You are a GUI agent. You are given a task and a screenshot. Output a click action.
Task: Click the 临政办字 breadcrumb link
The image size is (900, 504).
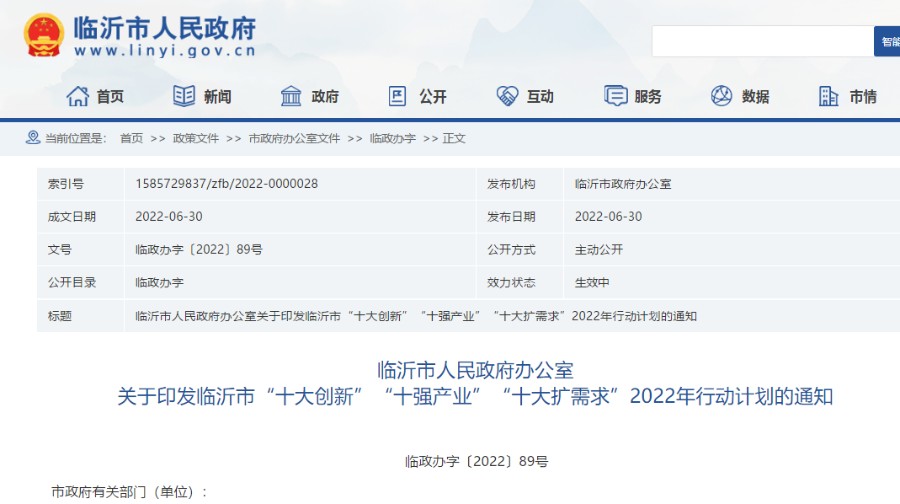tap(393, 138)
